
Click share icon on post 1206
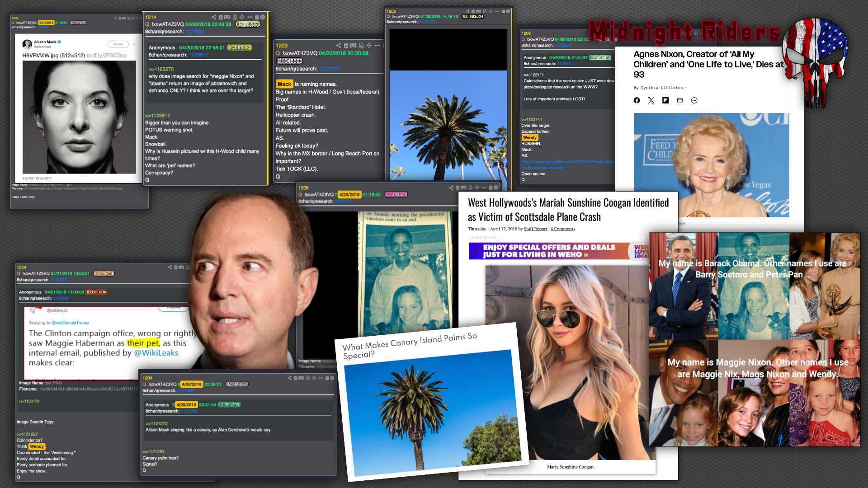[x=451, y=188]
